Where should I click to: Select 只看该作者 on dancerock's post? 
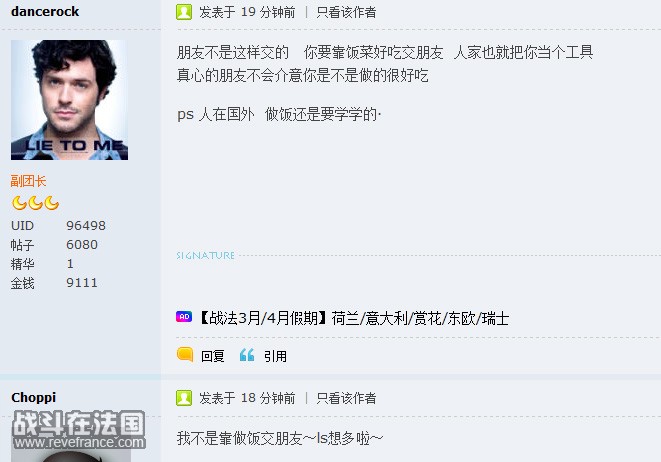point(346,12)
